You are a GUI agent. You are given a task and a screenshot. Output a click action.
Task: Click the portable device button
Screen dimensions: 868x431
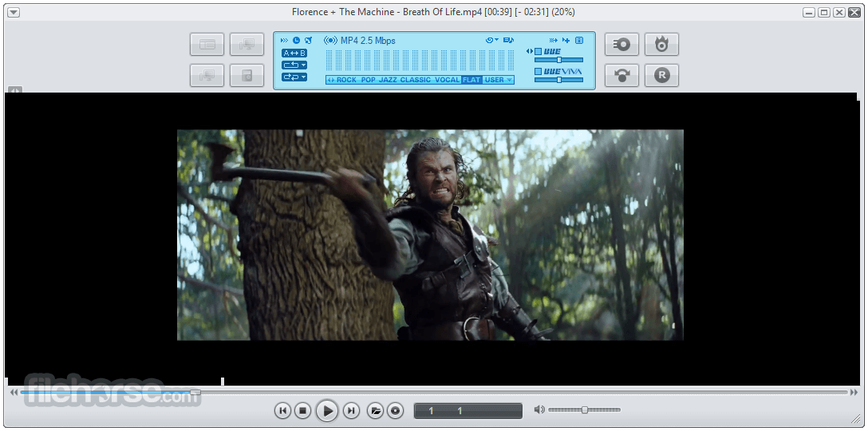tap(247, 75)
